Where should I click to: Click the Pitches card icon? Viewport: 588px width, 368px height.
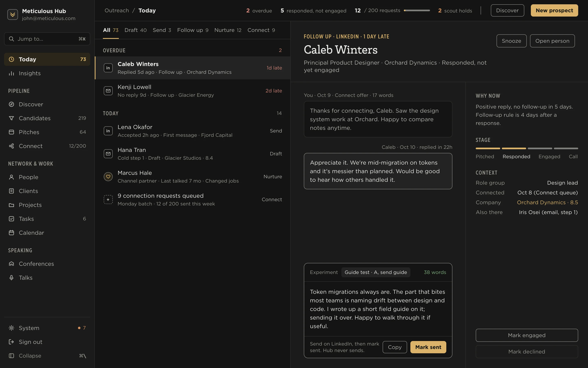[11, 132]
